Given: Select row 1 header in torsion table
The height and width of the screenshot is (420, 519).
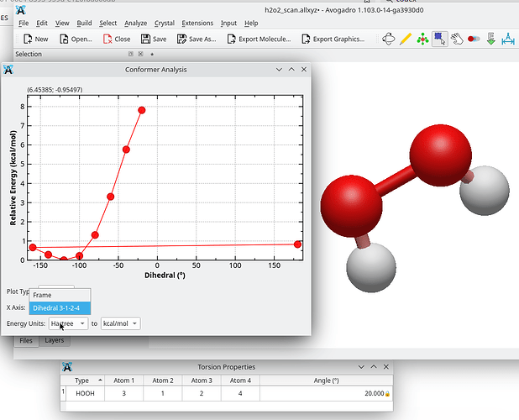Looking at the screenshot, I should 63,393.
